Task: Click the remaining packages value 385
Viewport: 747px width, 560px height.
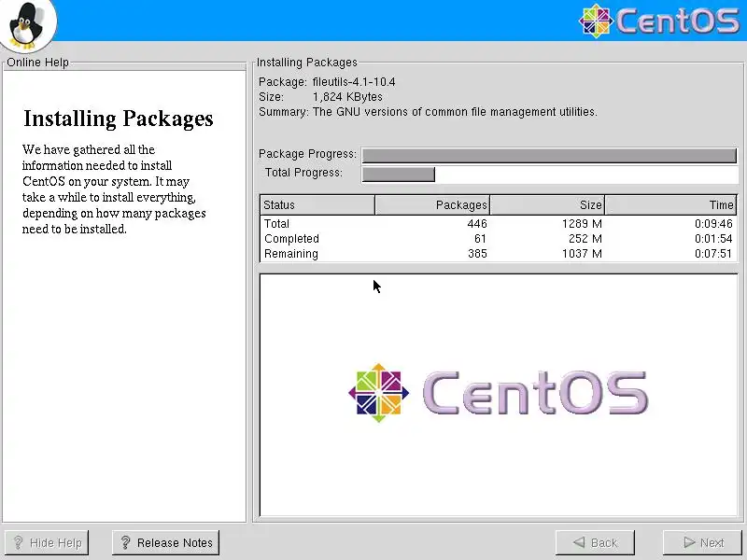Action: 477,253
